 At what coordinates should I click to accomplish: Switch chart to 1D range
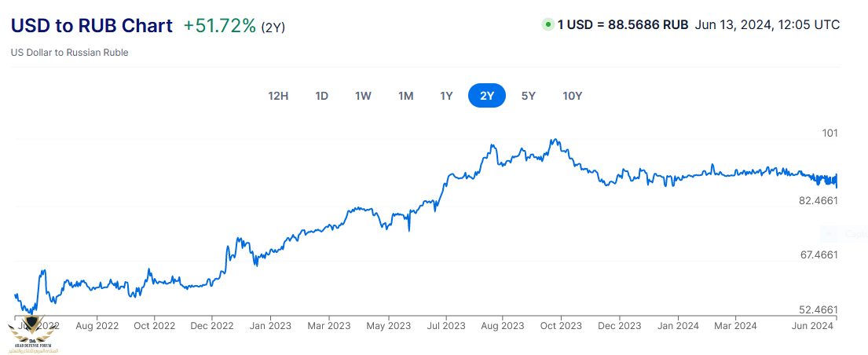(x=322, y=96)
